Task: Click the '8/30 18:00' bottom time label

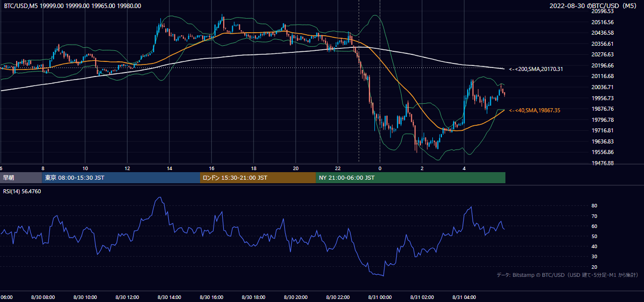Action: pyautogui.click(x=253, y=297)
